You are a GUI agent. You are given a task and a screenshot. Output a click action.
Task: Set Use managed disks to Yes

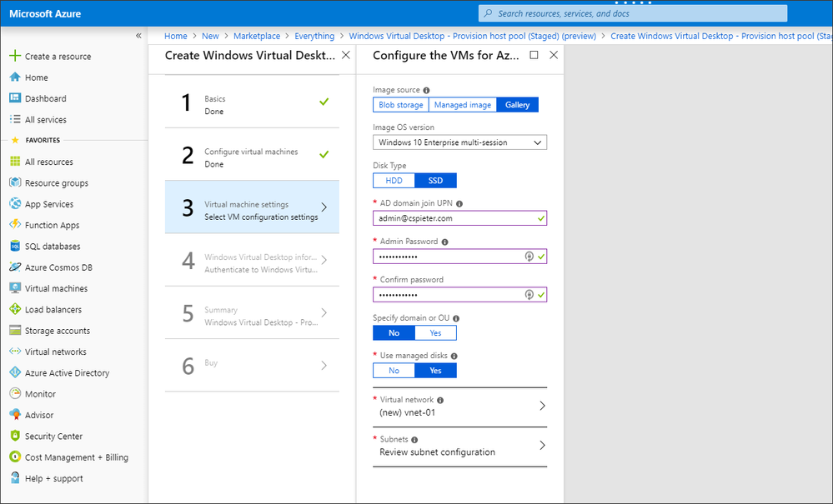pyautogui.click(x=435, y=371)
